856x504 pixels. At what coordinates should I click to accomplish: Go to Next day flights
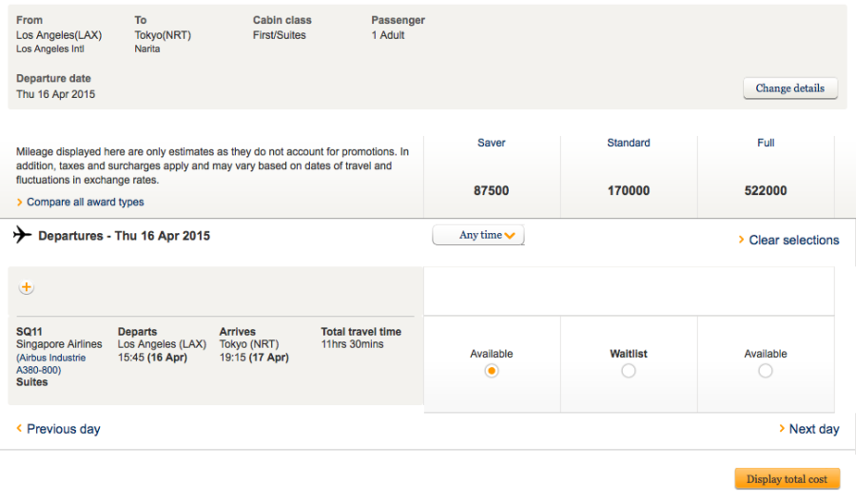(814, 429)
